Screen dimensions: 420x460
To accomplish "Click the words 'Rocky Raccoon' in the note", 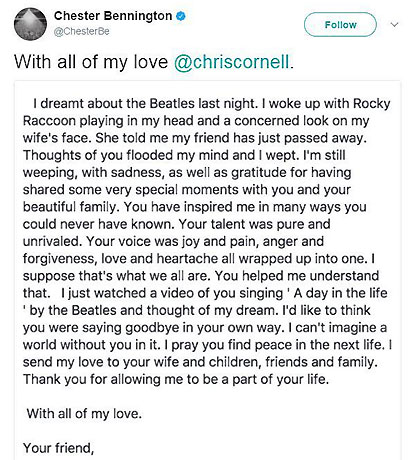I will [207, 112].
